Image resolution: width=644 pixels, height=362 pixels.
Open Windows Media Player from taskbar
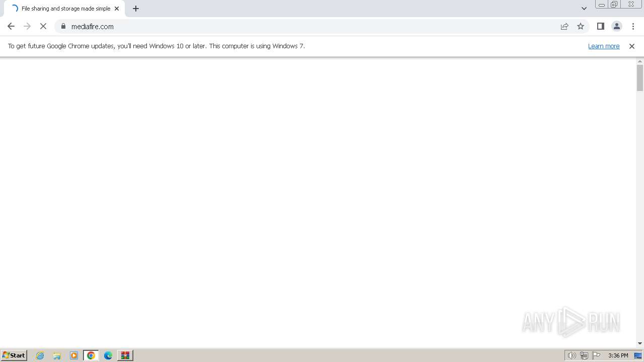click(x=74, y=355)
